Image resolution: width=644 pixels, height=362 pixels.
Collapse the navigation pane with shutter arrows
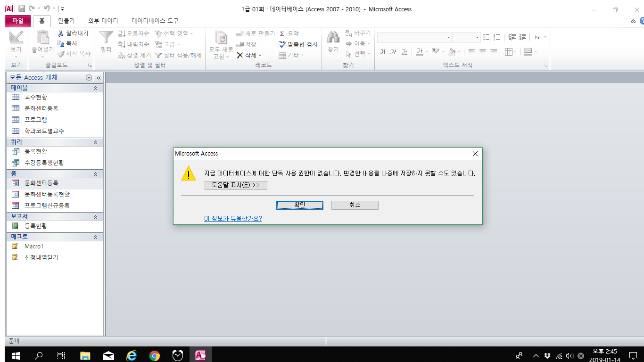[x=99, y=78]
